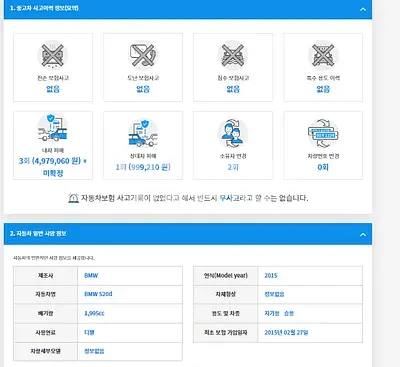Click the '2015년 02월 27일' date value

click(x=286, y=332)
